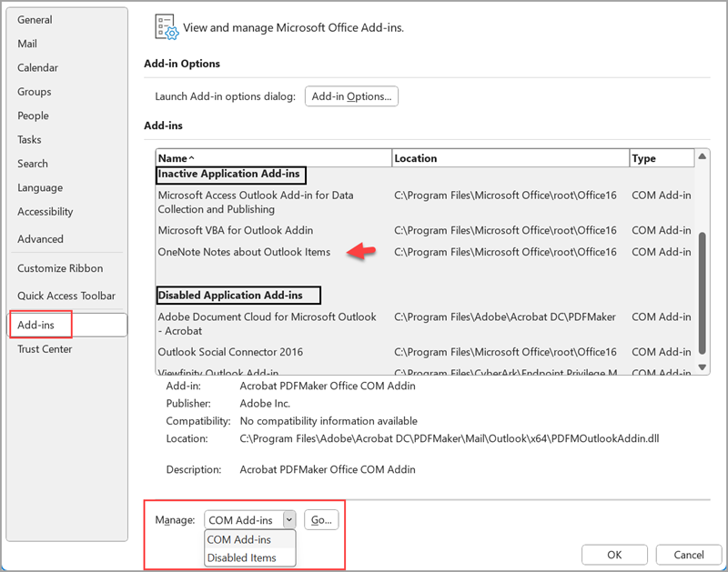
Task: Switch to the Mail category
Action: 27,44
